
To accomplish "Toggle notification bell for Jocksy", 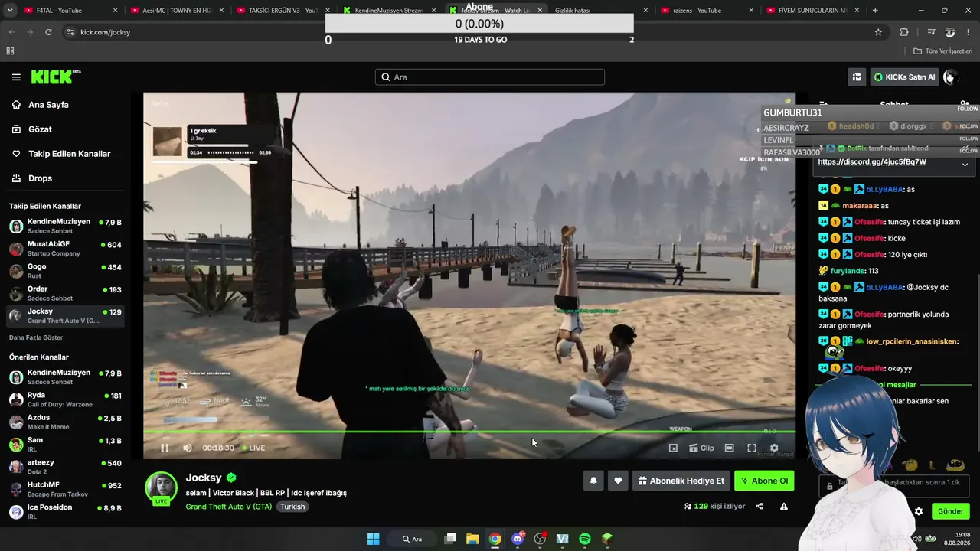I will (593, 481).
